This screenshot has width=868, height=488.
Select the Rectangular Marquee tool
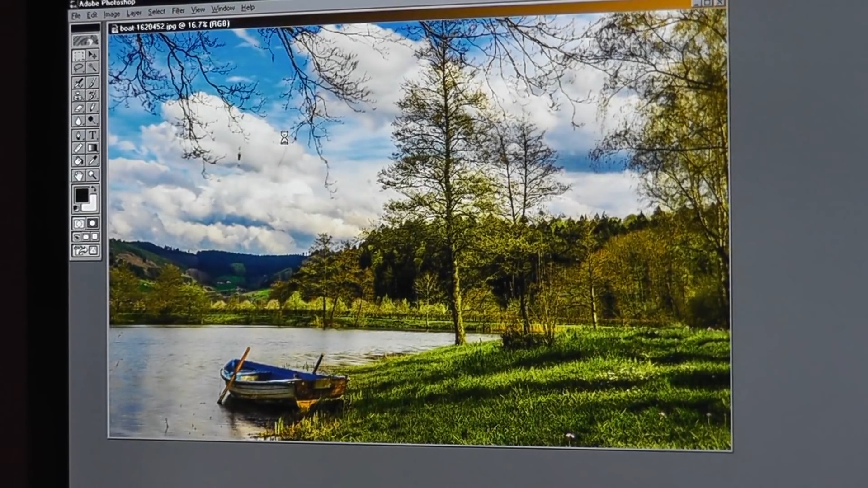tap(79, 56)
